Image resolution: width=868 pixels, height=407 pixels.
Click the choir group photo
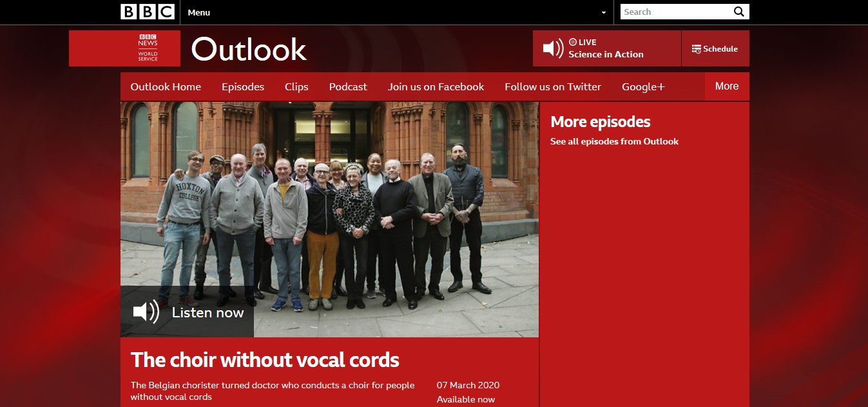(329, 219)
